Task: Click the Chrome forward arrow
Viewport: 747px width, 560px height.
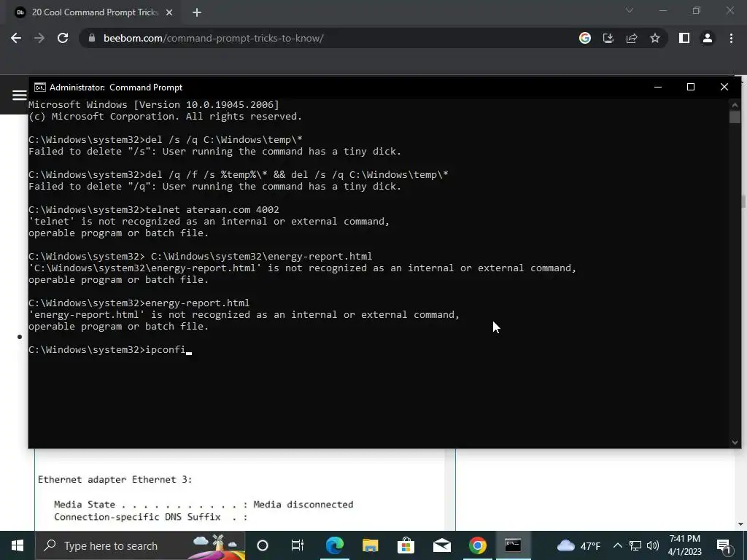Action: (39, 38)
